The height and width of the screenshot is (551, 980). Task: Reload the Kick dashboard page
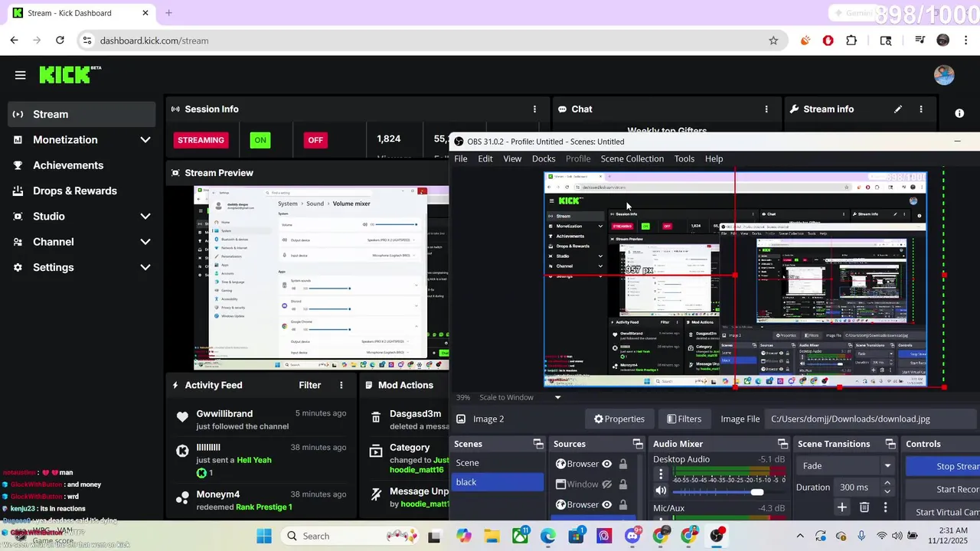click(60, 41)
